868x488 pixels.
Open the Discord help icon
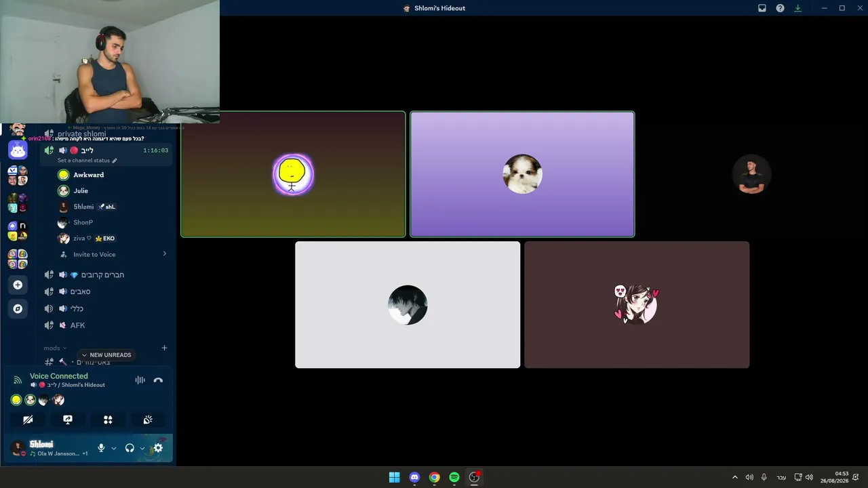(780, 8)
